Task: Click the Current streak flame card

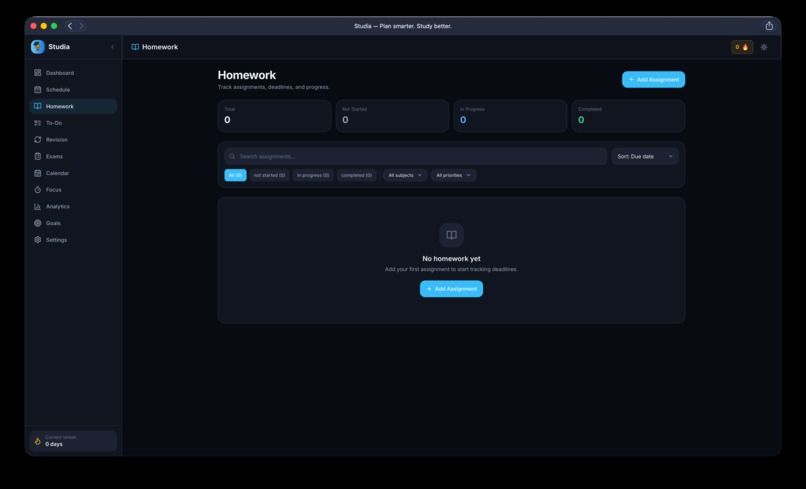Action: 73,441
